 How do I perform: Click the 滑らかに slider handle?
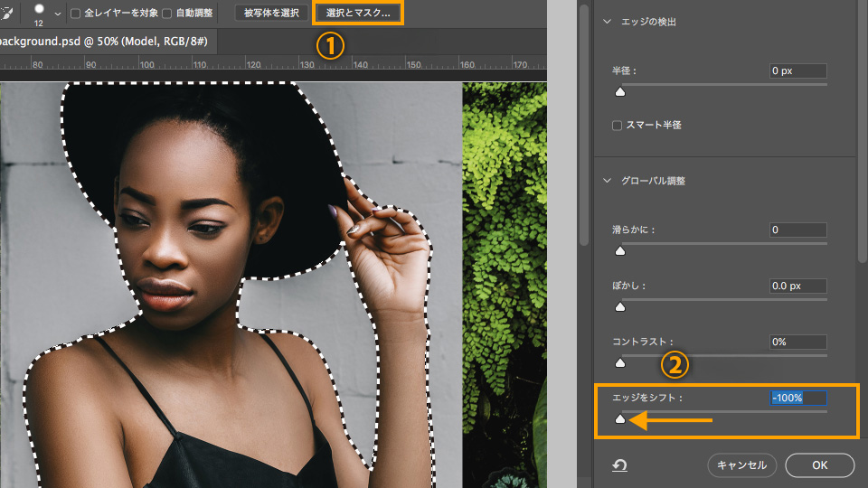tap(620, 250)
